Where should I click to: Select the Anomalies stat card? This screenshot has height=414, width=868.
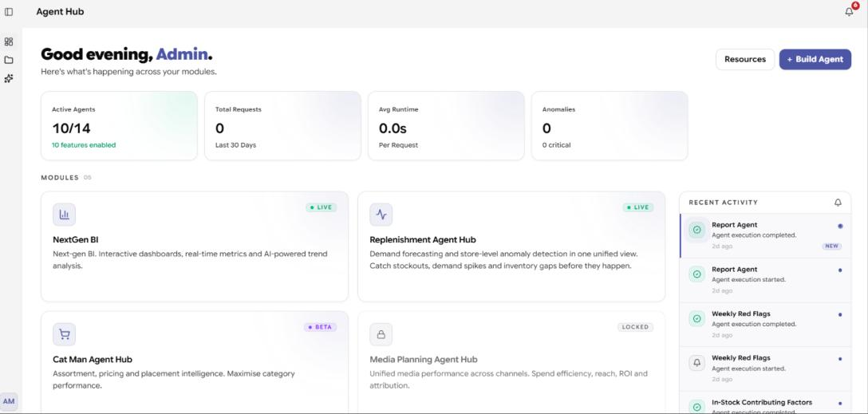(610, 126)
